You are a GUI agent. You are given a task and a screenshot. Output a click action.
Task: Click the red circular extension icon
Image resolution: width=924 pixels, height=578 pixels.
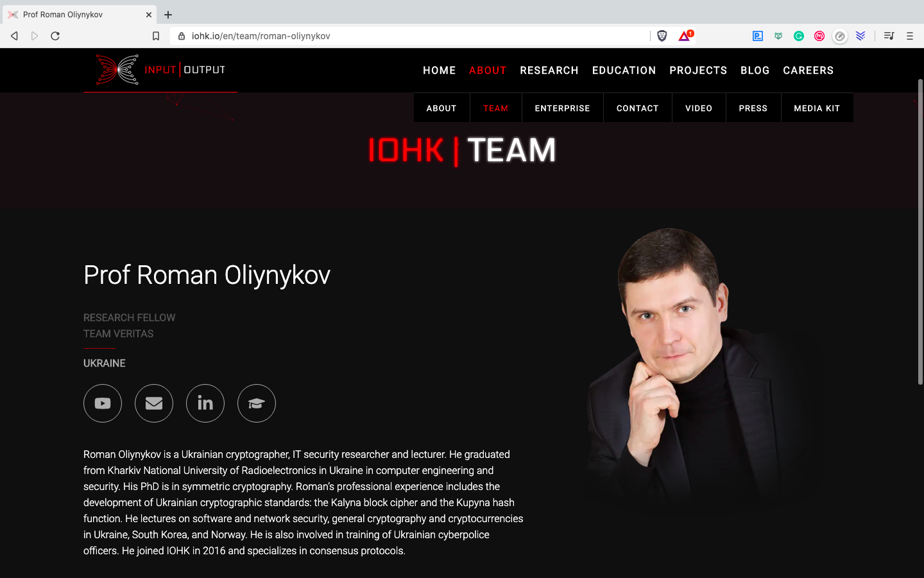coord(819,36)
